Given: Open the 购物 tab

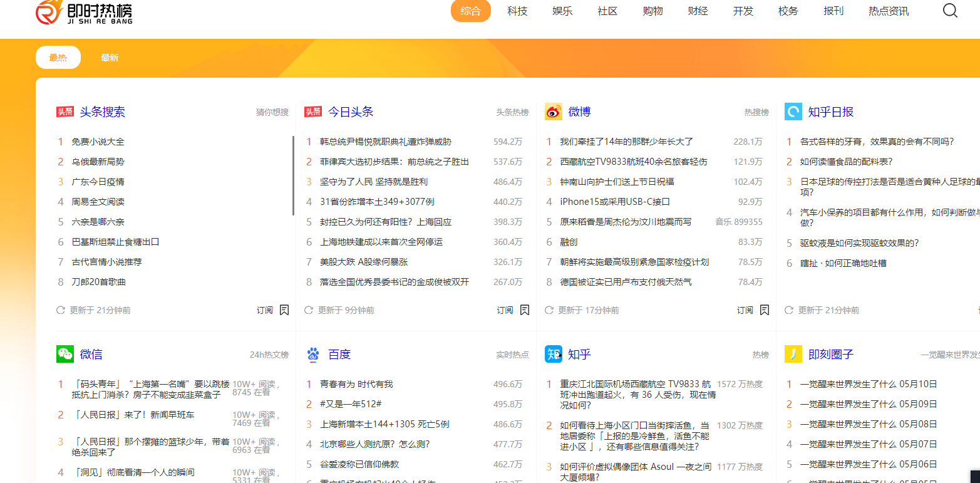Looking at the screenshot, I should (x=652, y=11).
